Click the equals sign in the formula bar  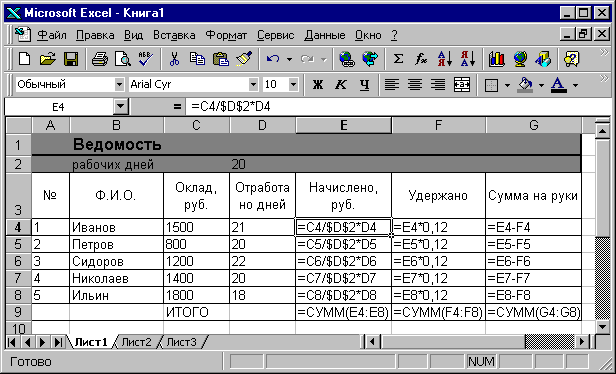pos(178,106)
